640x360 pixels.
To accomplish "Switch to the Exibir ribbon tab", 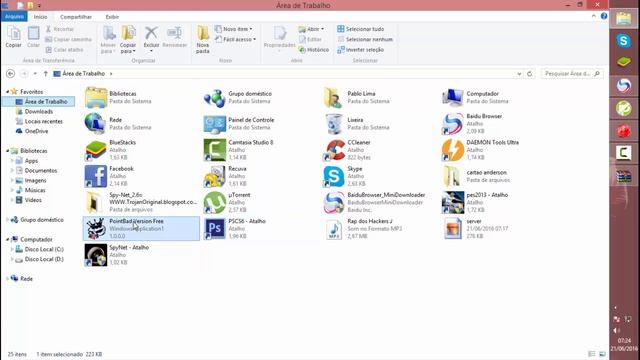I will click(x=112, y=17).
